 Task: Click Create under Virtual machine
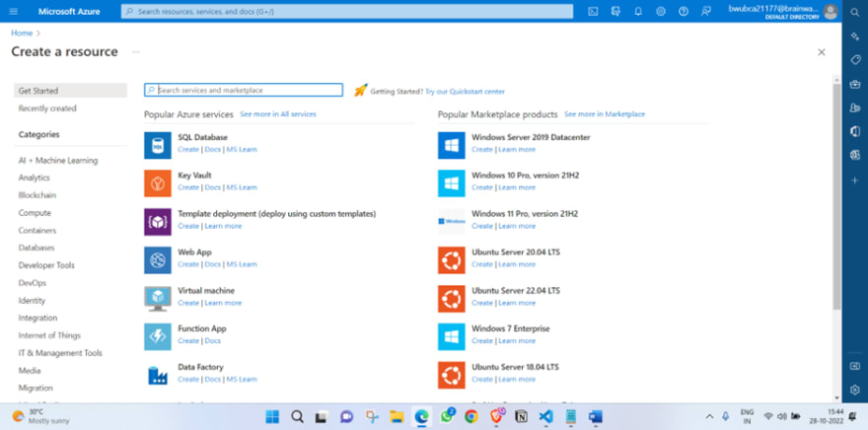coord(188,303)
